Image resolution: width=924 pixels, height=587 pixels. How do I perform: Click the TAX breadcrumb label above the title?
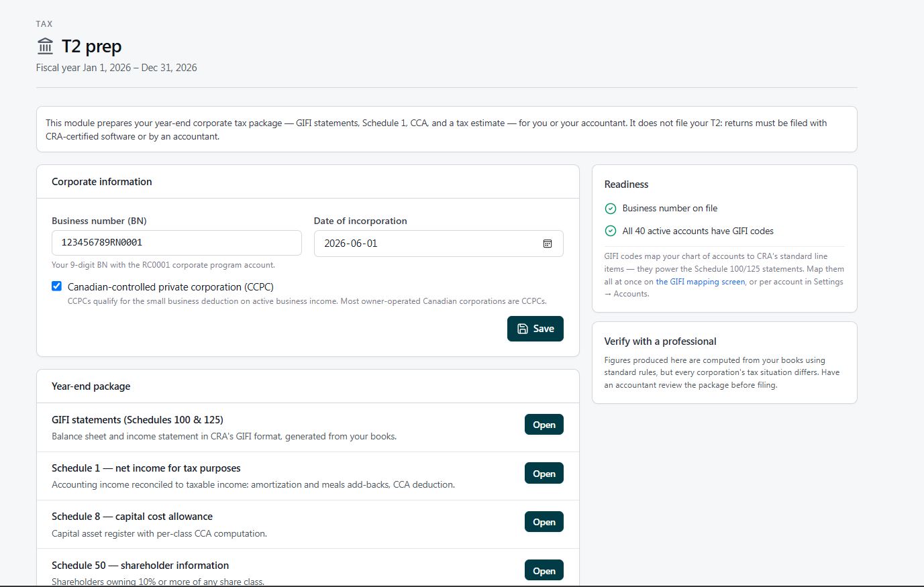click(44, 24)
